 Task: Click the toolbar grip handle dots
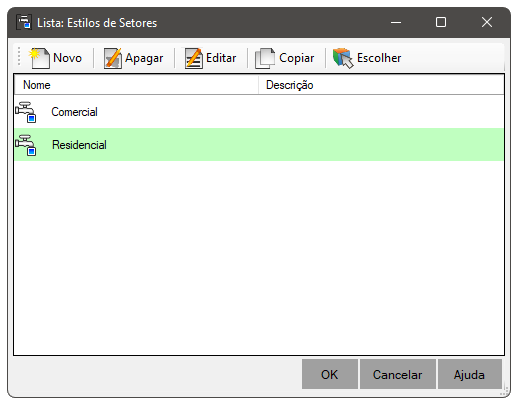(x=19, y=56)
